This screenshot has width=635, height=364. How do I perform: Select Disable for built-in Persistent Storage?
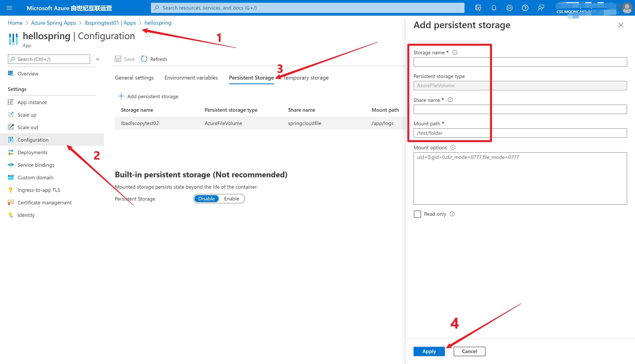point(206,199)
